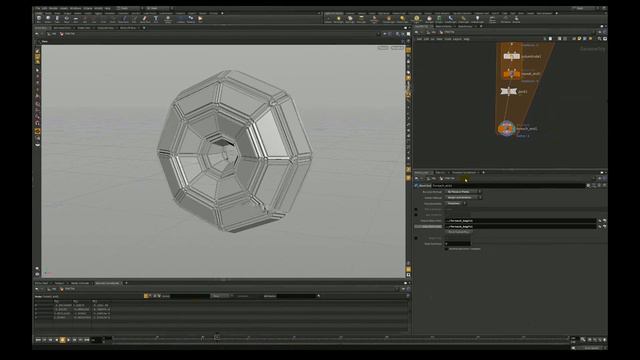Open the Iteration Method dropdown
This screenshot has height=360, width=640.
[463, 191]
